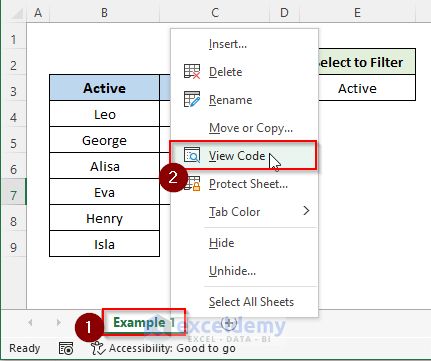Select column E header
The width and height of the screenshot is (431, 361).
pyautogui.click(x=357, y=13)
